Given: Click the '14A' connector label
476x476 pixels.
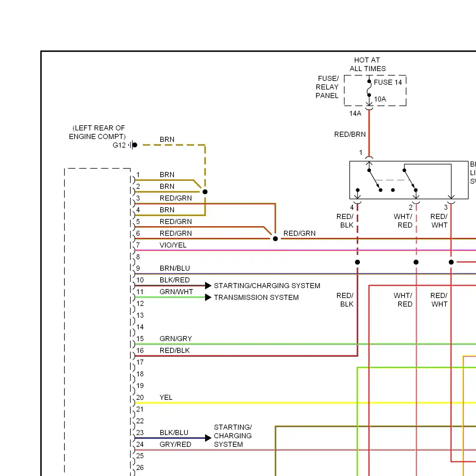Looking at the screenshot, I should (x=355, y=113).
